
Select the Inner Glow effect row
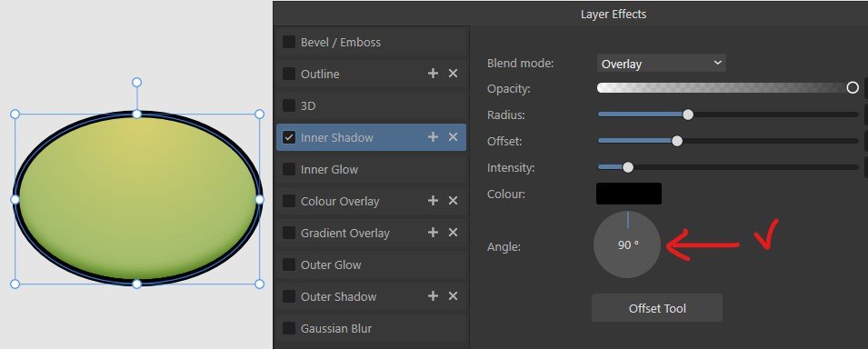point(372,170)
